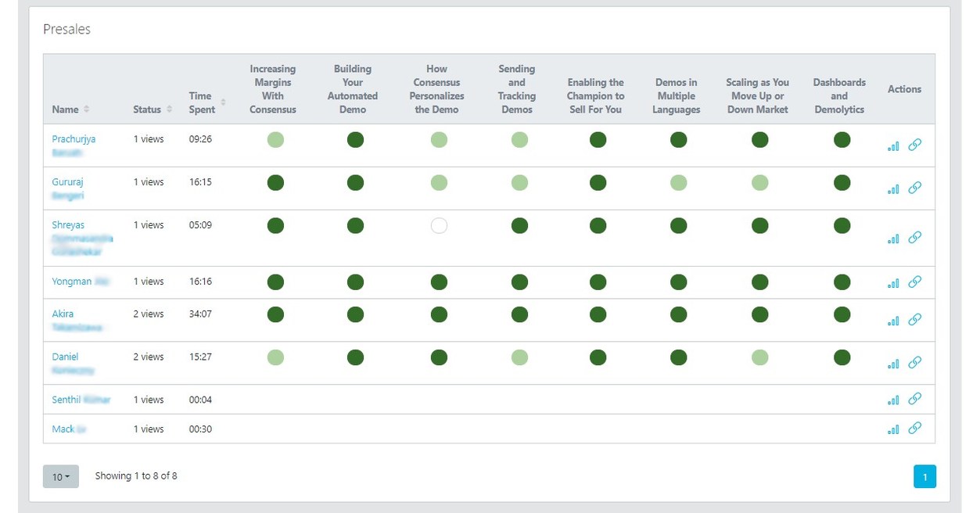Click the dark green dot for Yongman's Building Your Automated Demo

(356, 282)
